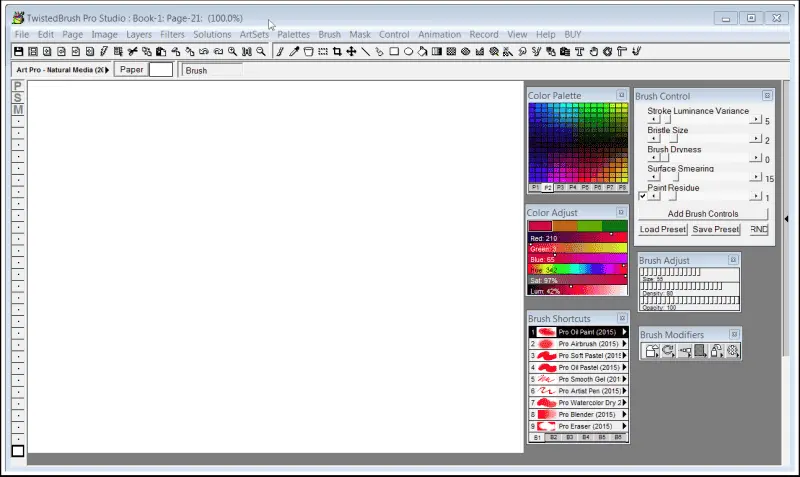Expand Art Pro - Natural Media ArtSet arrow
800x477 pixels.
tap(107, 70)
